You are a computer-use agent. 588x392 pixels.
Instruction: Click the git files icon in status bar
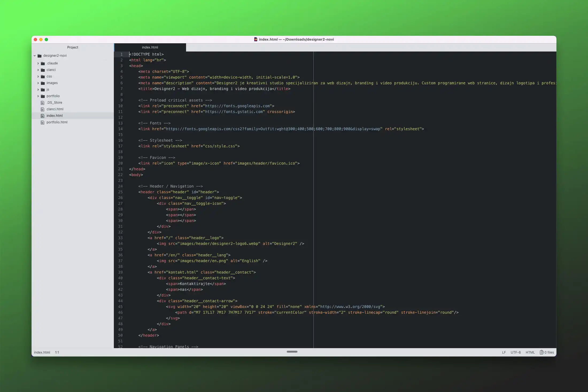point(541,352)
